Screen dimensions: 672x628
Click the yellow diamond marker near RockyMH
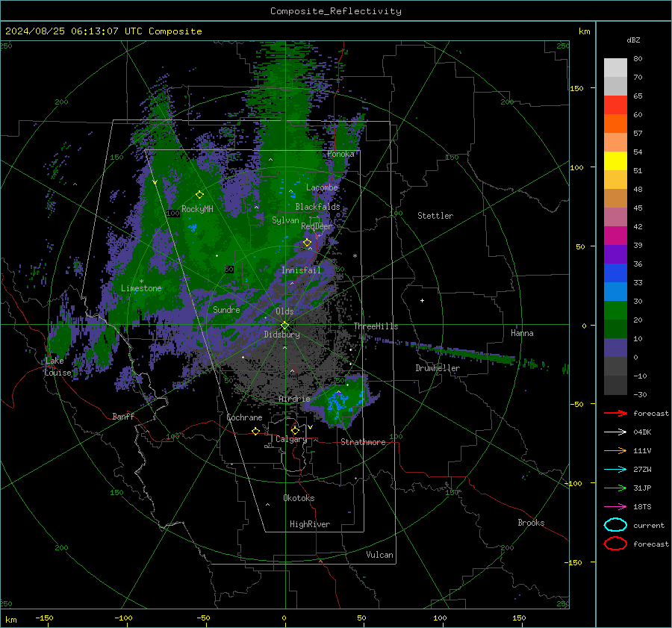pos(199,195)
